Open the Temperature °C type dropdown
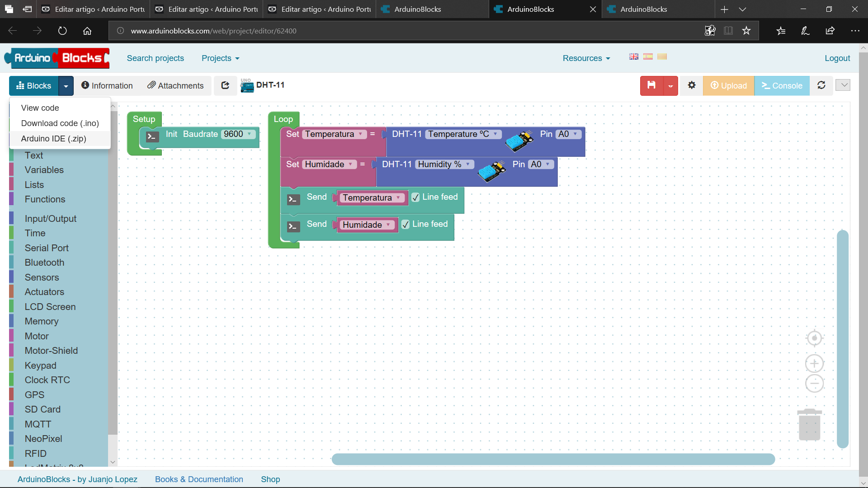Viewport: 868px width, 488px height. (x=463, y=134)
